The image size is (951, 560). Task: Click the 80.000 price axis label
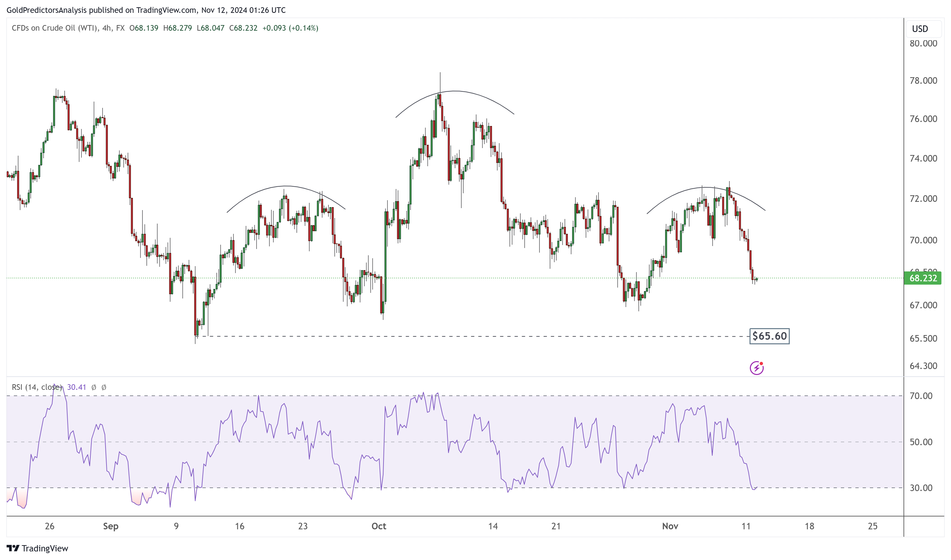pyautogui.click(x=923, y=44)
